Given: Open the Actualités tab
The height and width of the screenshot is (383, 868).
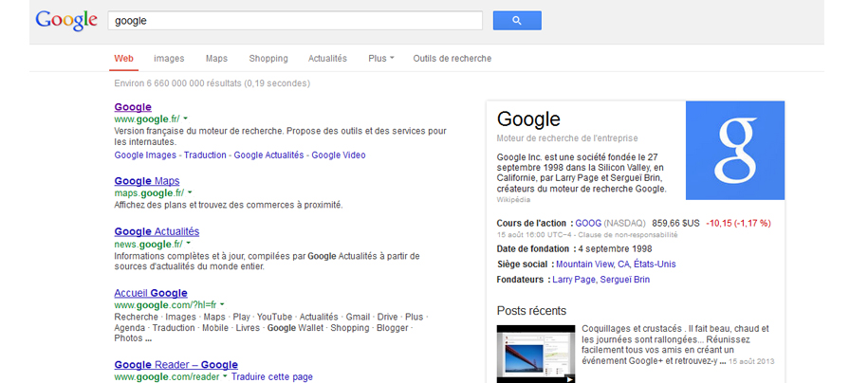Looking at the screenshot, I should [x=327, y=58].
